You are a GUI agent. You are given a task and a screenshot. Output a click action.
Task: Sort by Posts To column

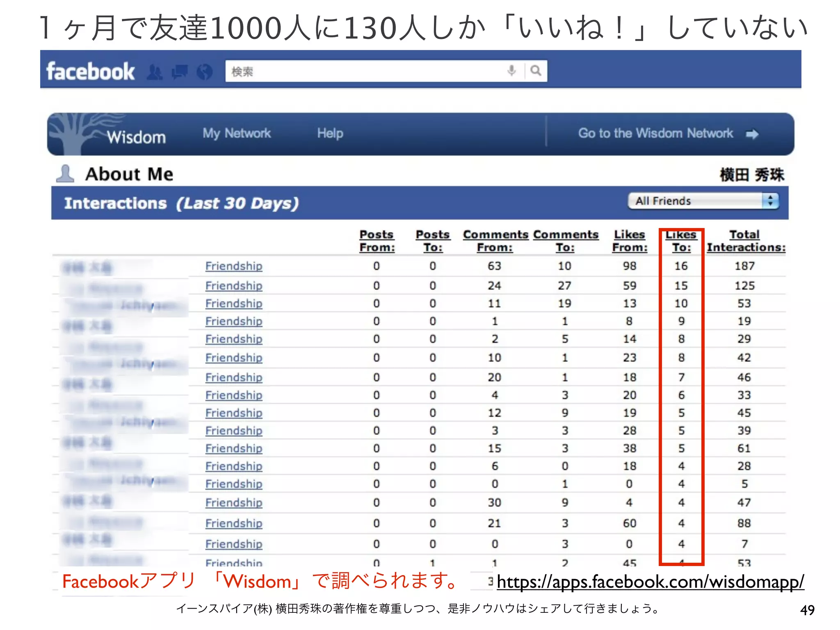tap(433, 241)
